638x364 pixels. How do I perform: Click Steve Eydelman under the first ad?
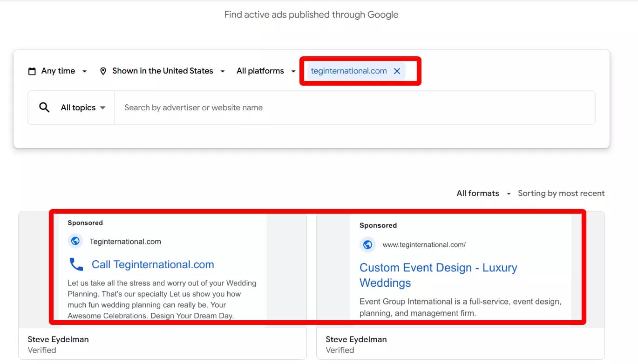[x=58, y=339]
